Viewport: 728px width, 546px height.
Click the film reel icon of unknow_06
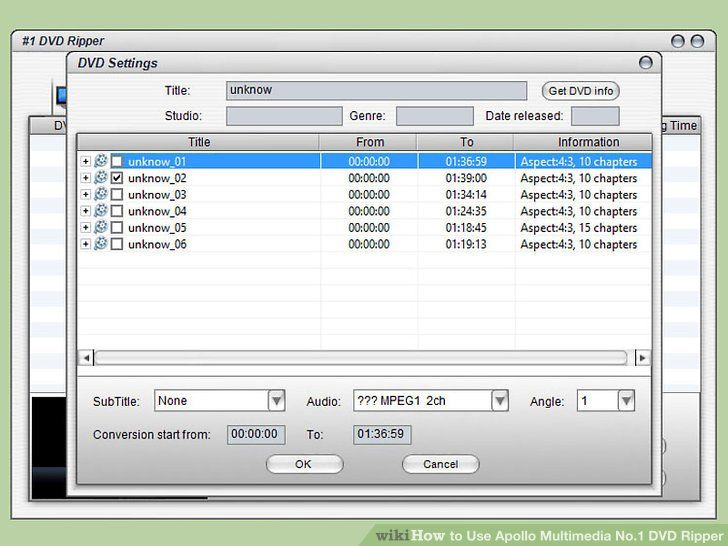pos(101,244)
